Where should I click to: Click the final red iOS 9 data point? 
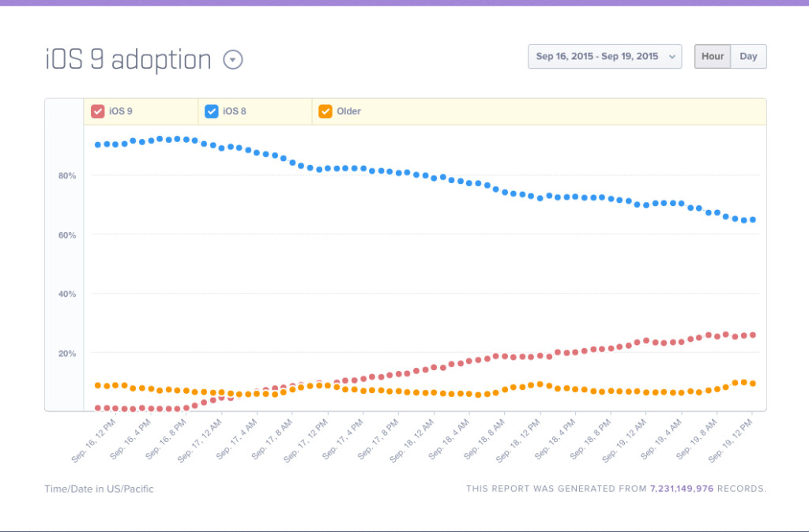pos(752,335)
